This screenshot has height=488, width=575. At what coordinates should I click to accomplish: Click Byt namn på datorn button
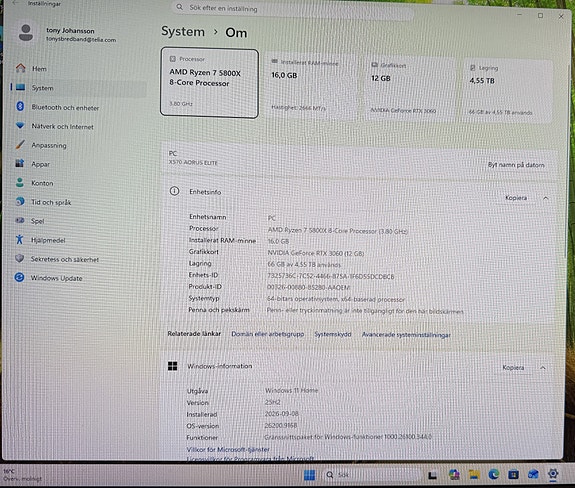(x=516, y=165)
